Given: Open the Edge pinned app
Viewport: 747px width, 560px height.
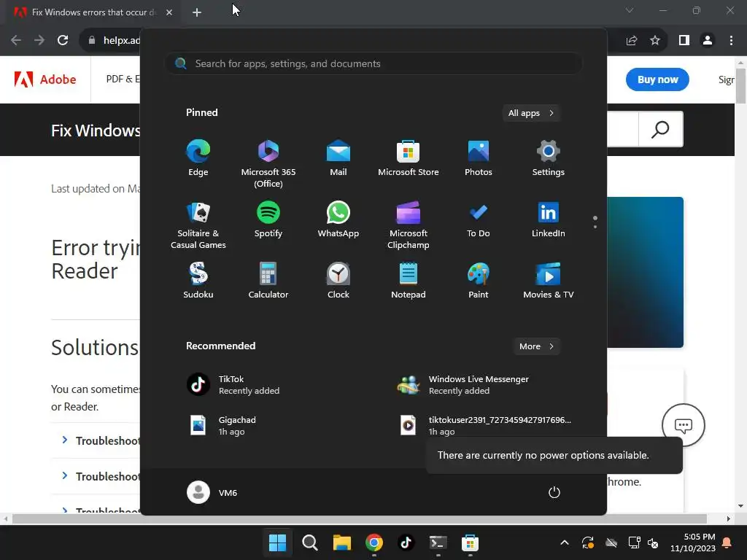Looking at the screenshot, I should (x=198, y=158).
